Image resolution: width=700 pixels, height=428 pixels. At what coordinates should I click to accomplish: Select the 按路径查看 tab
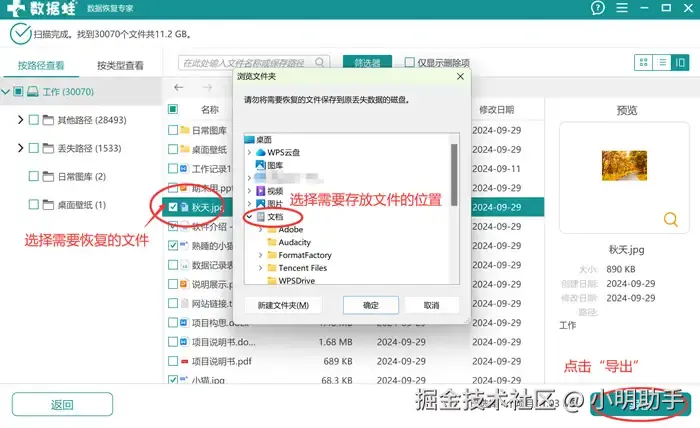pyautogui.click(x=41, y=66)
